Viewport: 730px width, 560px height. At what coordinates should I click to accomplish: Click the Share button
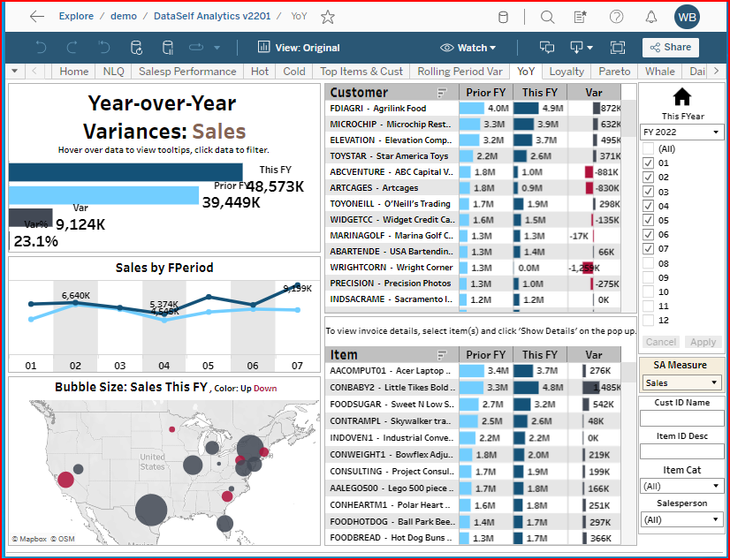(670, 48)
